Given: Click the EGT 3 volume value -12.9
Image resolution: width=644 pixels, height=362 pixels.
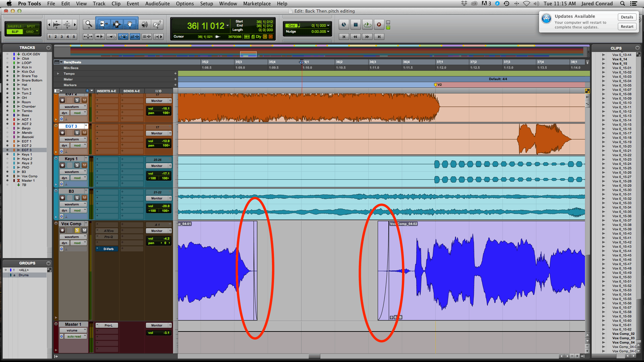Looking at the screenshot, I should click(x=166, y=141).
